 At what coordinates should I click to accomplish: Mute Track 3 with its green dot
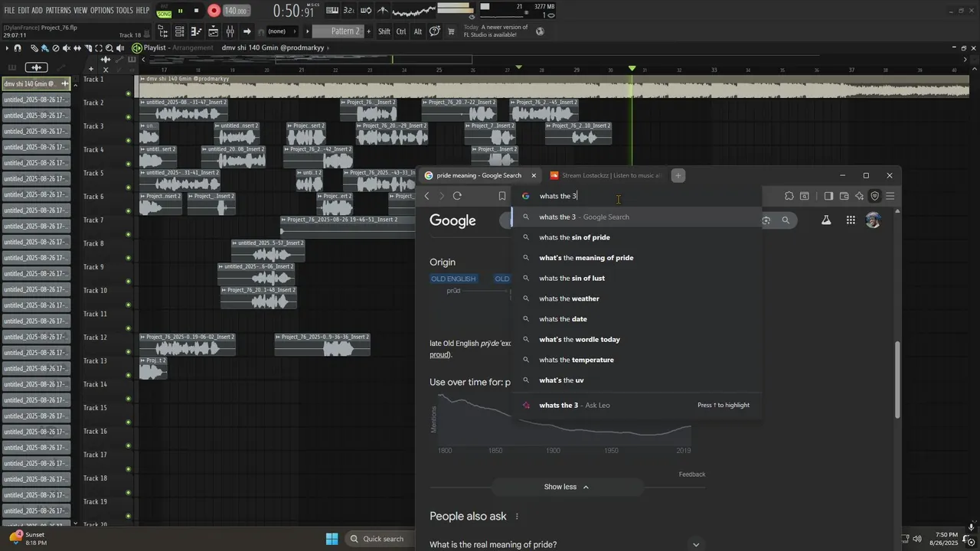pyautogui.click(x=128, y=140)
